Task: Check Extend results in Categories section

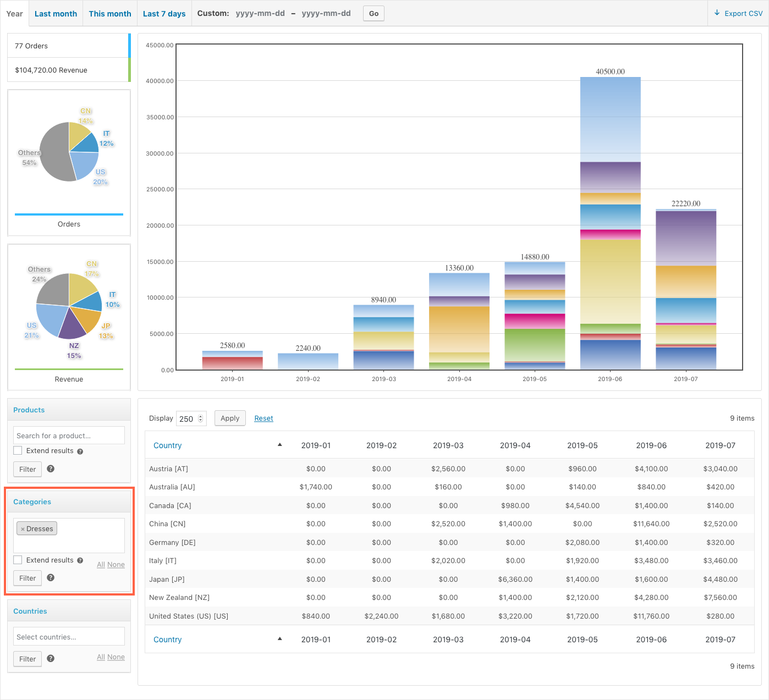Action: (x=17, y=560)
